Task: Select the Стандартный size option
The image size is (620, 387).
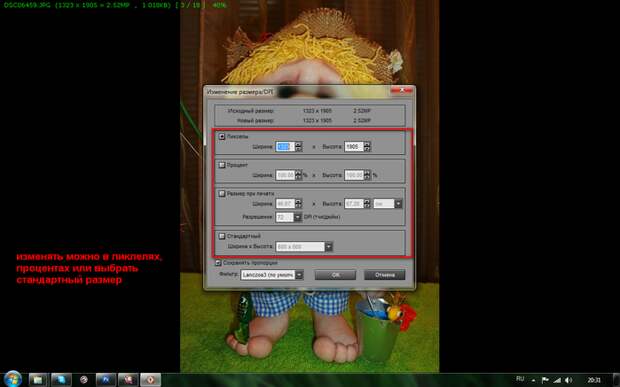Action: tap(222, 236)
